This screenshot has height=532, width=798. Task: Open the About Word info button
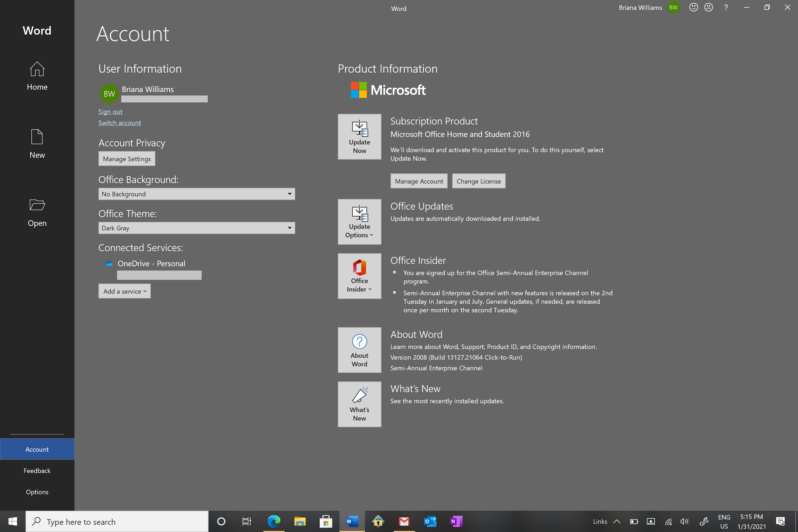tap(359, 350)
